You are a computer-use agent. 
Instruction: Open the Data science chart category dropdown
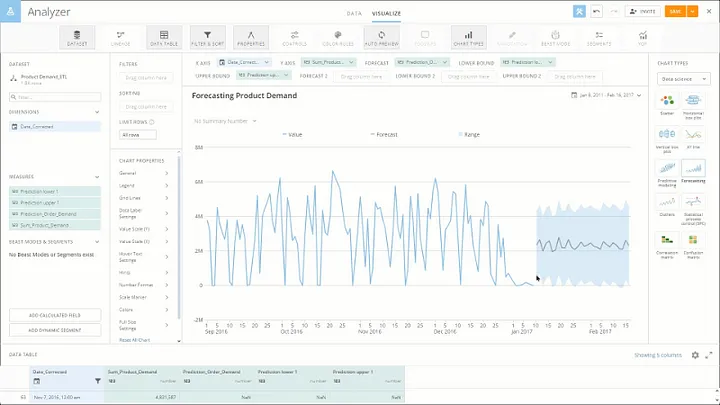tap(684, 79)
